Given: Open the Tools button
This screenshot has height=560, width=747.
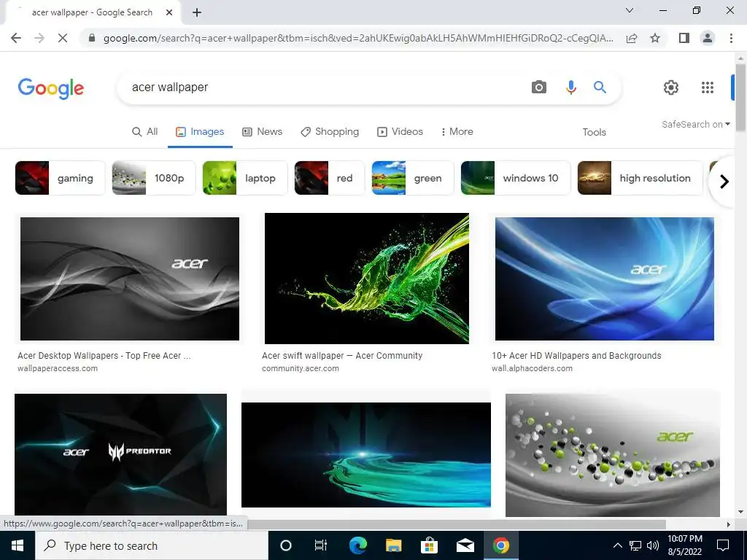Looking at the screenshot, I should tap(594, 133).
